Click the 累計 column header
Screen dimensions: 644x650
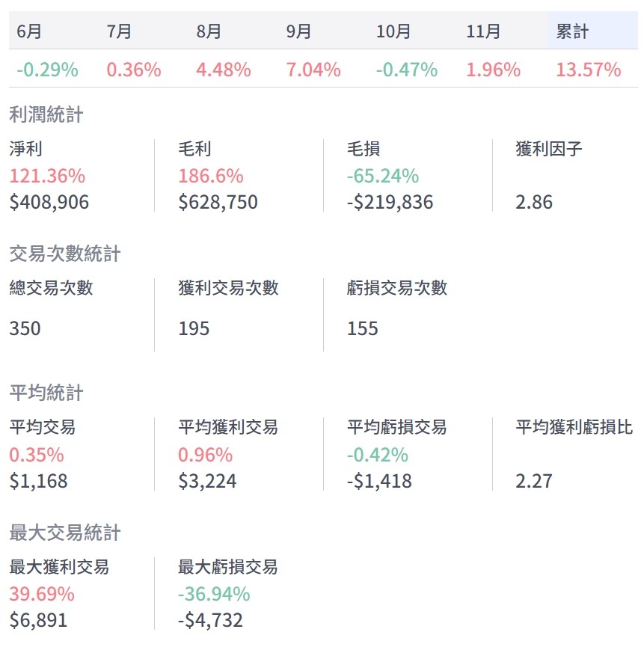point(572,31)
